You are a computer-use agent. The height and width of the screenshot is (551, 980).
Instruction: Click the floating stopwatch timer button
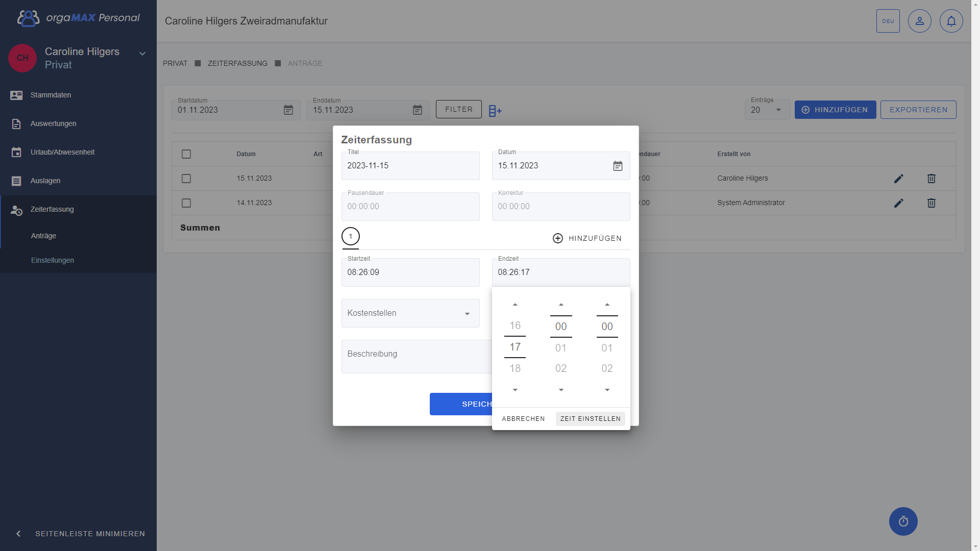pyautogui.click(x=903, y=521)
